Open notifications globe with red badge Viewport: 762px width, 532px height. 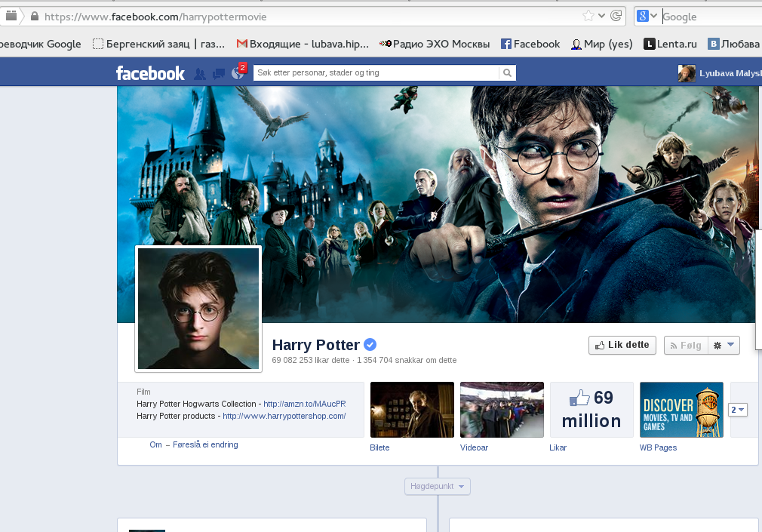238,73
